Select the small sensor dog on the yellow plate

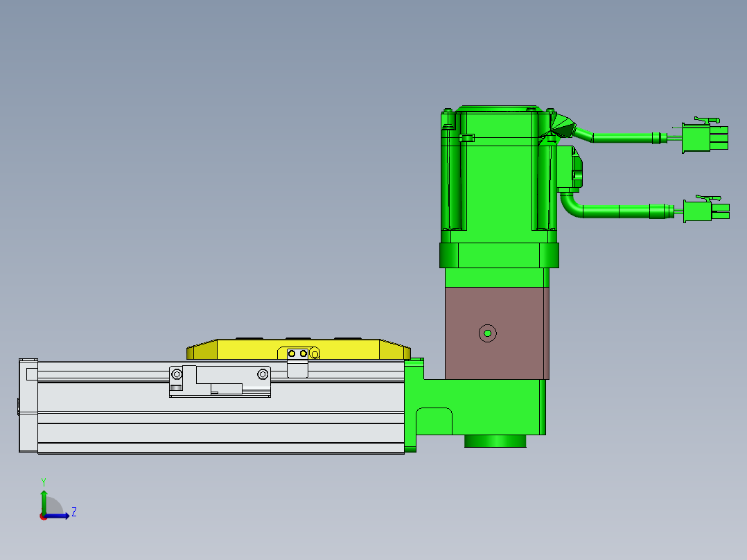(298, 362)
